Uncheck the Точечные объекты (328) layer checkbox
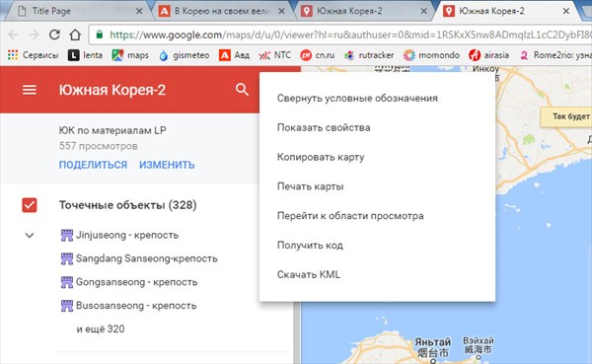This screenshot has height=364, width=592. pos(30,205)
